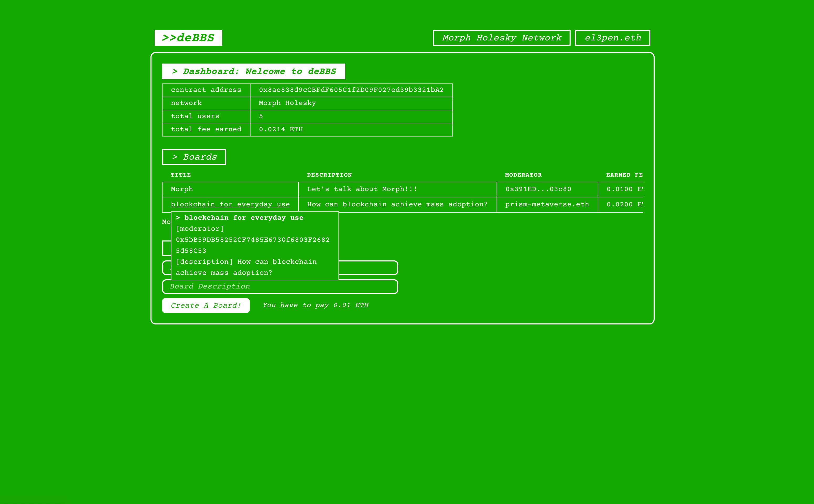Click the >>deBBS logo
814x504 pixels.
coord(188,38)
